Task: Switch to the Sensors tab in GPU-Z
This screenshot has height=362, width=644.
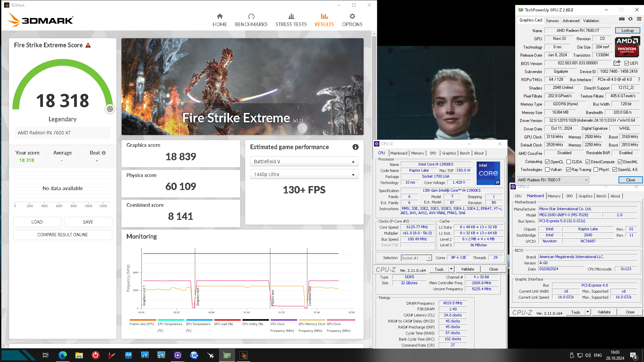Action: click(x=552, y=20)
